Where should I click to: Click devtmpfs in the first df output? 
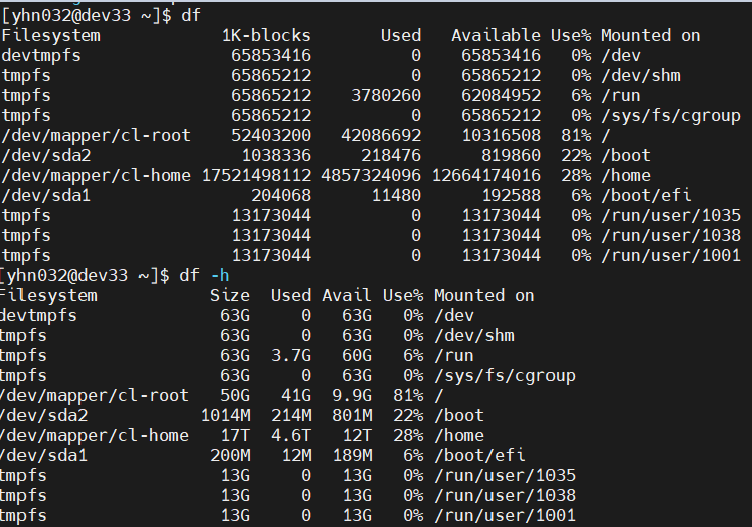point(41,56)
